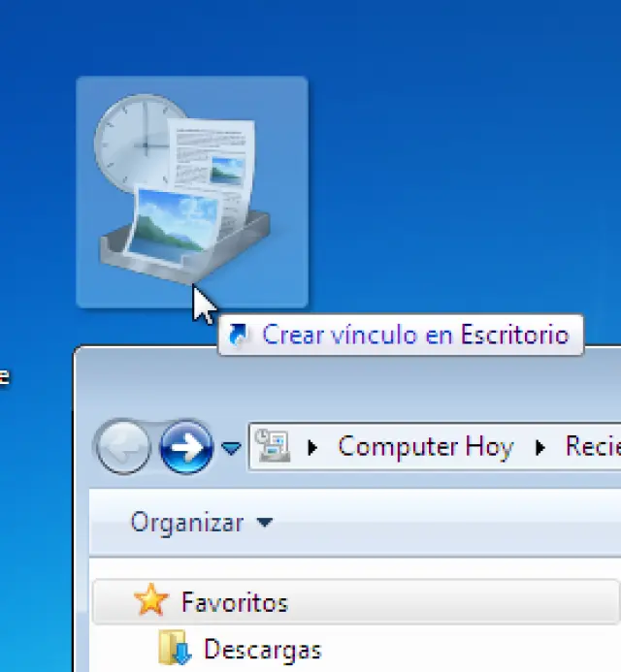Click the Favoritos star icon

[x=150, y=602]
